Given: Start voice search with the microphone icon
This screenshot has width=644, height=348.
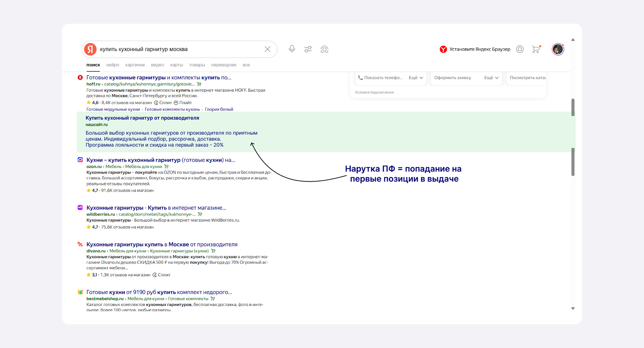Looking at the screenshot, I should 292,49.
